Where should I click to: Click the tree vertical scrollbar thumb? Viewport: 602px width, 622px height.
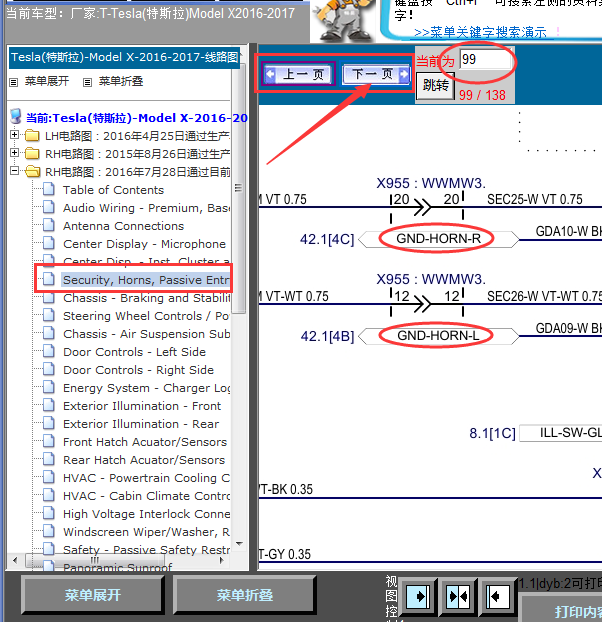click(x=239, y=188)
